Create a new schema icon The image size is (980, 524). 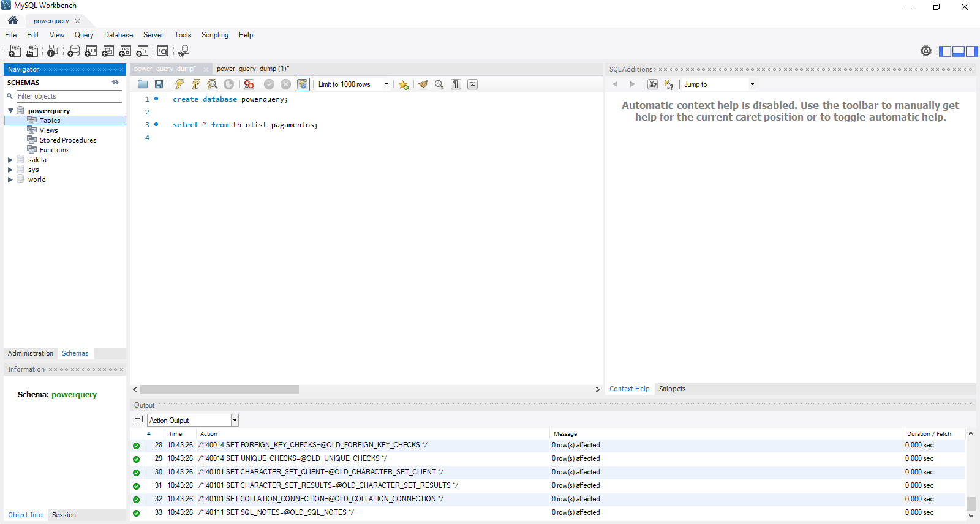tap(73, 51)
